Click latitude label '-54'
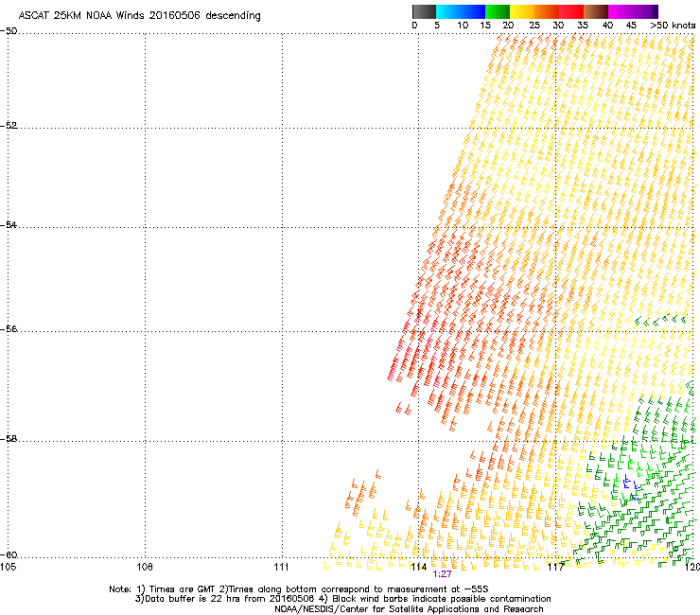The height and width of the screenshot is (615, 700). (9, 224)
